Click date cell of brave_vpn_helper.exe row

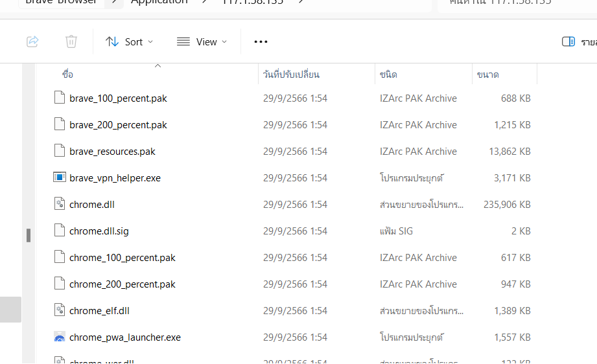point(295,178)
